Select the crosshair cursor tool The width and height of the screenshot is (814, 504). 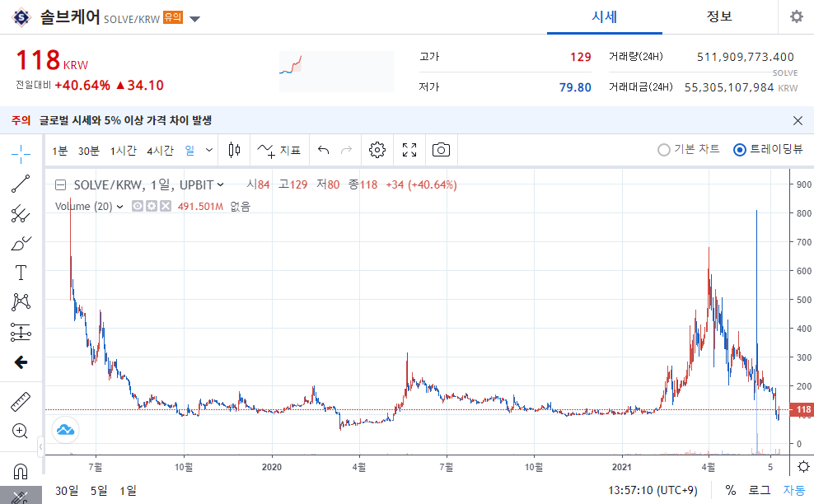(21, 154)
